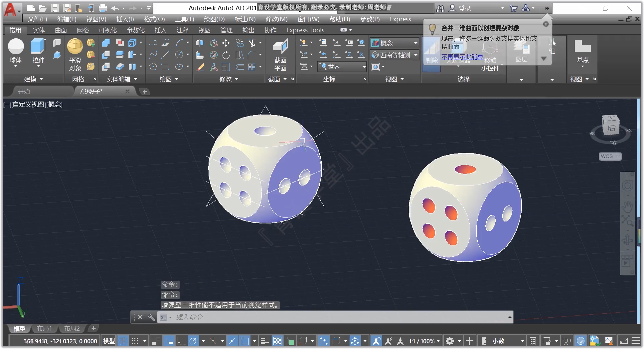Viewport: 644px width, 349px height.
Task: Close the tooltip notification balloon
Action: [x=546, y=24]
